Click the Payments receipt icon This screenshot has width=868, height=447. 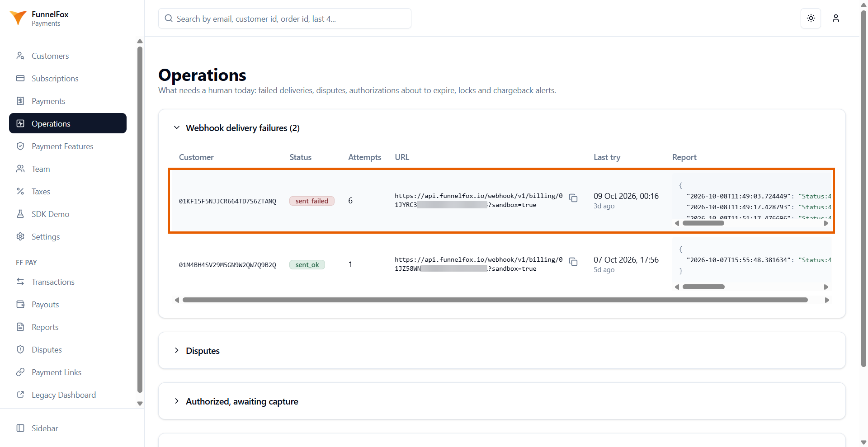pos(20,101)
